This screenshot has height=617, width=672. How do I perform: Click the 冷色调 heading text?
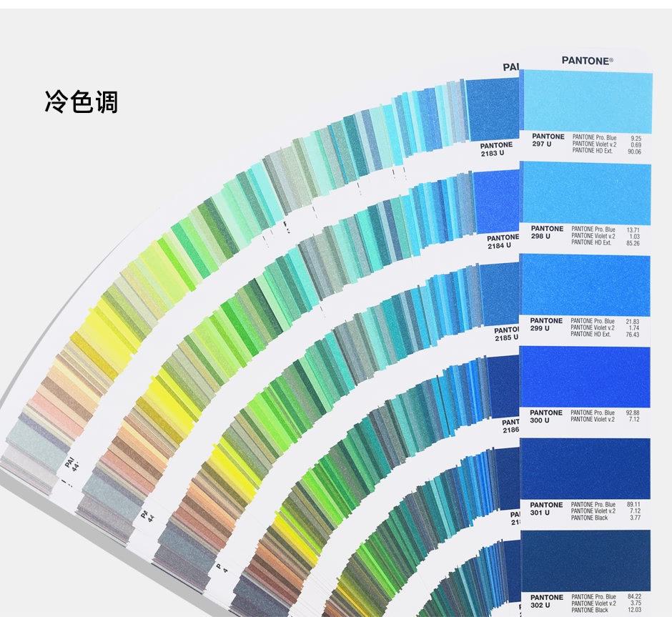pyautogui.click(x=81, y=102)
